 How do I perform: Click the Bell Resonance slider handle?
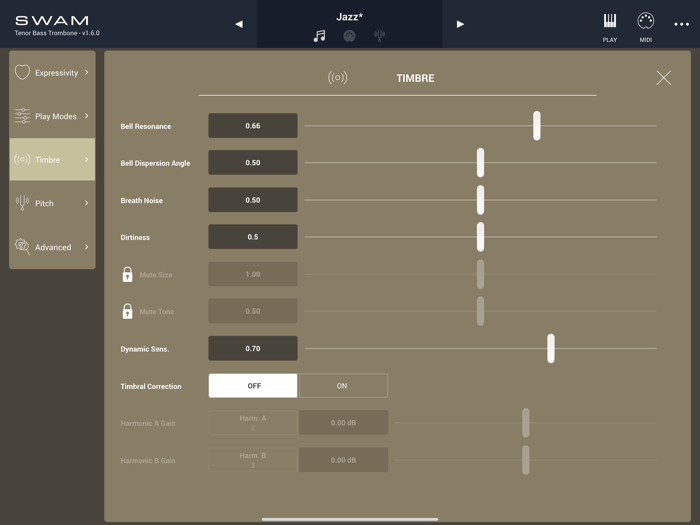point(537,126)
